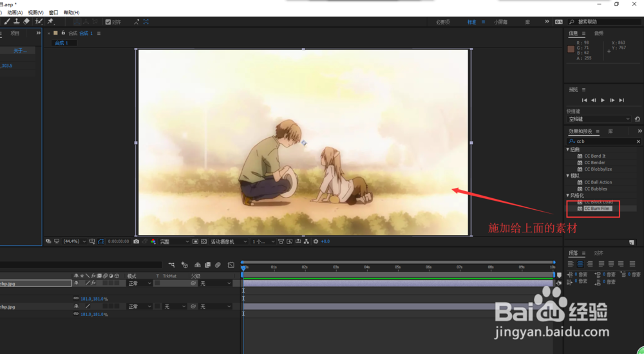Open the 视图(V) menu
This screenshot has height=354, width=644.
click(35, 13)
